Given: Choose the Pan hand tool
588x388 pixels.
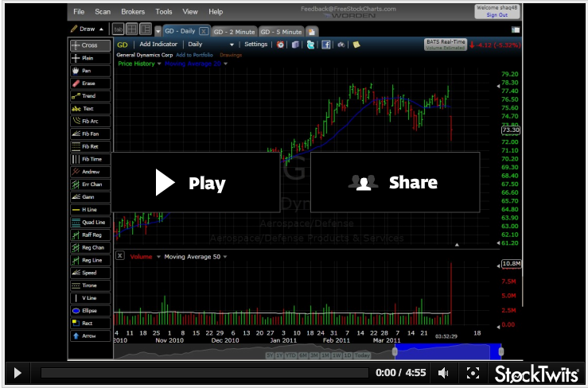Looking at the screenshot, I should pos(90,71).
